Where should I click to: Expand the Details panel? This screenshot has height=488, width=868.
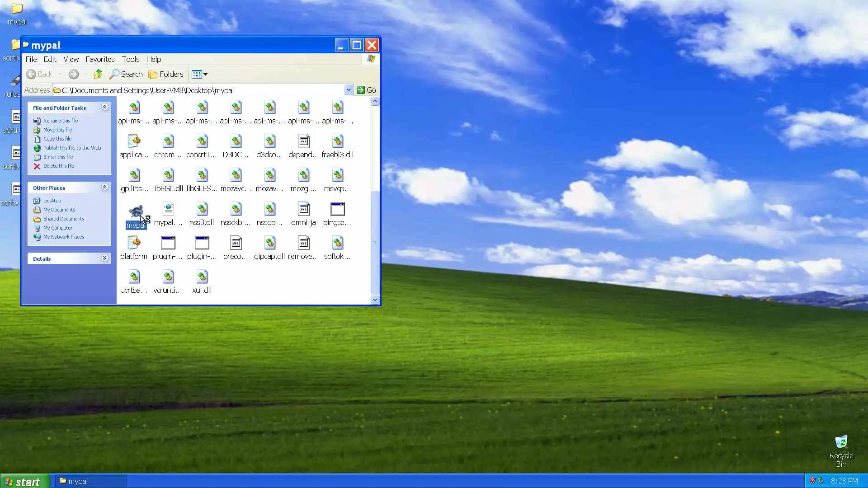click(104, 258)
